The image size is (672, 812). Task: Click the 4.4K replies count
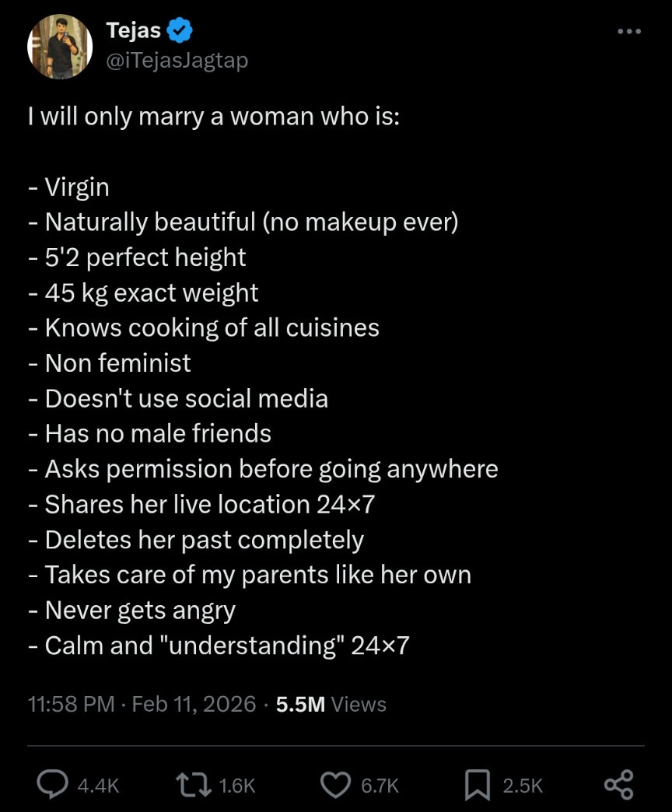tap(98, 786)
